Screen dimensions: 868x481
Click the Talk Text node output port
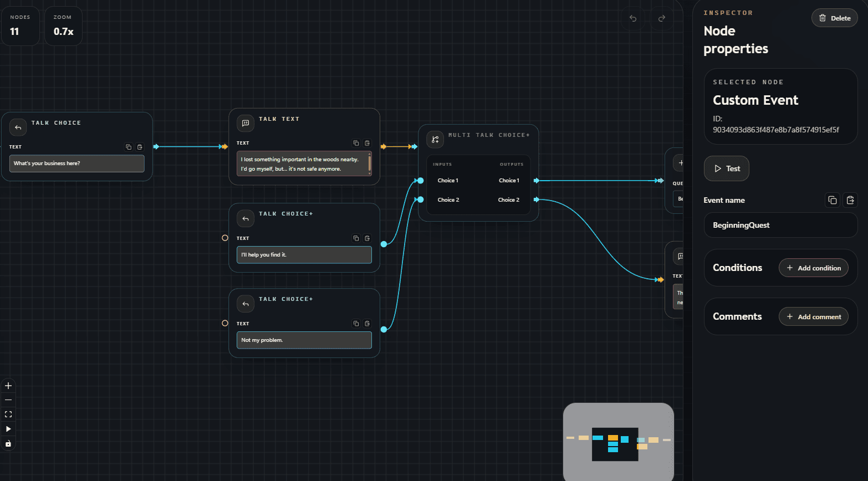[x=383, y=147]
